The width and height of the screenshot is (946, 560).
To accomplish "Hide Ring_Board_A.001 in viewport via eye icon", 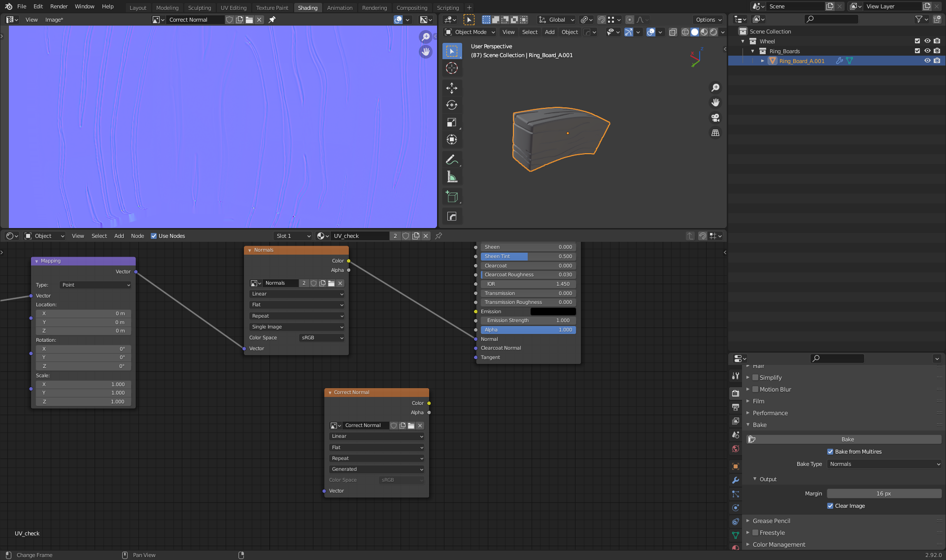I will (x=927, y=61).
